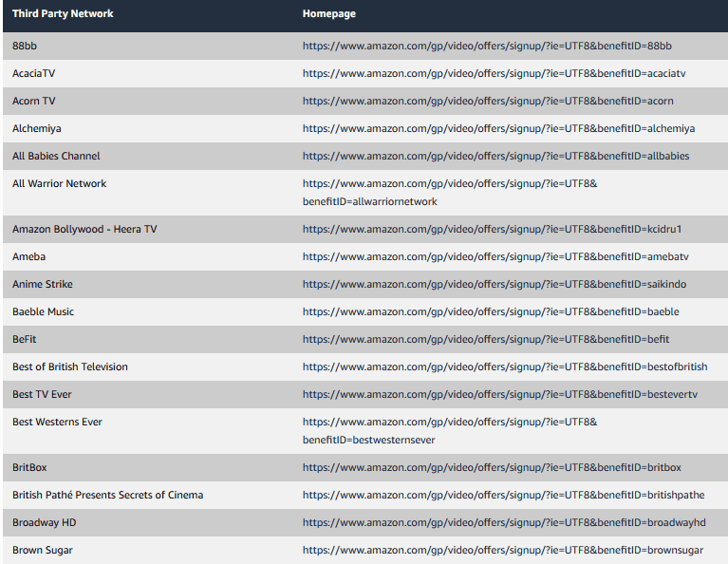Open the URL ending benefitID=acorn

click(x=488, y=101)
